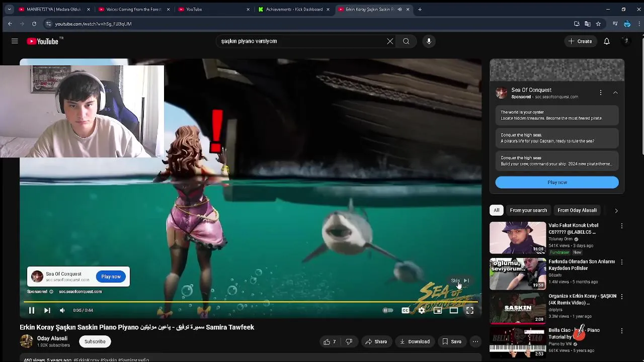Open Sea Of Conquest ad options menu
Image resolution: width=644 pixels, height=362 pixels.
click(600, 93)
